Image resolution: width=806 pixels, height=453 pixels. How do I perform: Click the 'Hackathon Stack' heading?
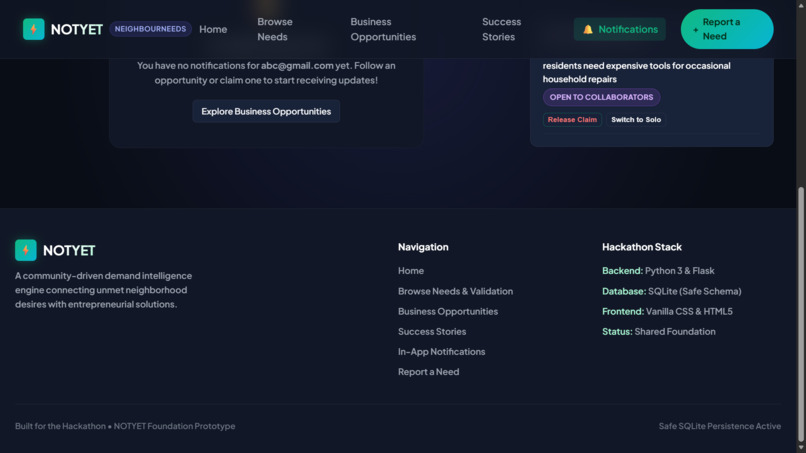tap(642, 247)
